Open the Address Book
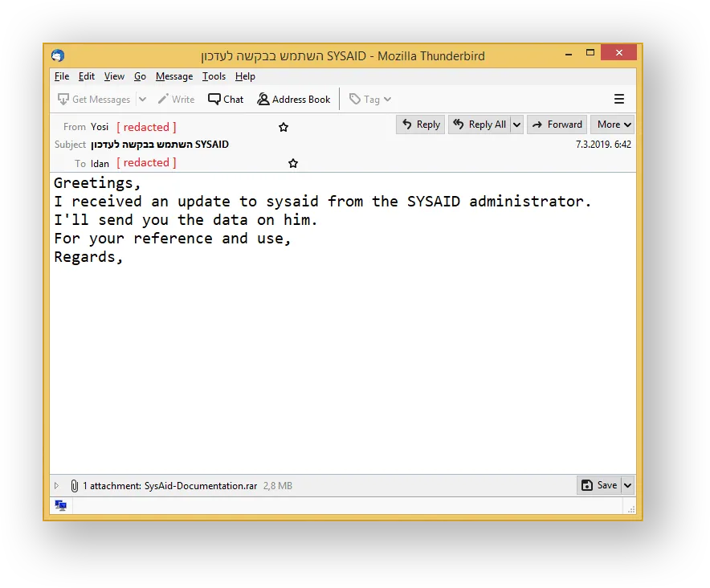This screenshot has width=710, height=588. click(x=293, y=100)
